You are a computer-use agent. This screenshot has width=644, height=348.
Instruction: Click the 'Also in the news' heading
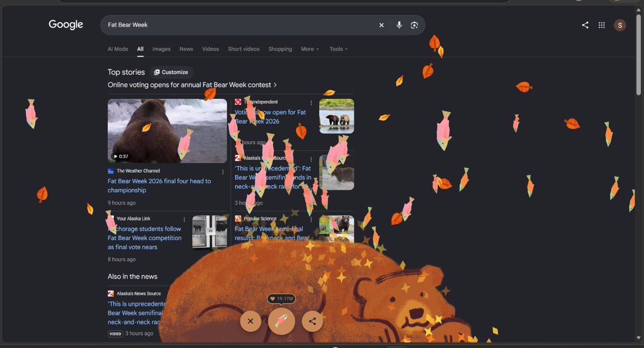133,276
